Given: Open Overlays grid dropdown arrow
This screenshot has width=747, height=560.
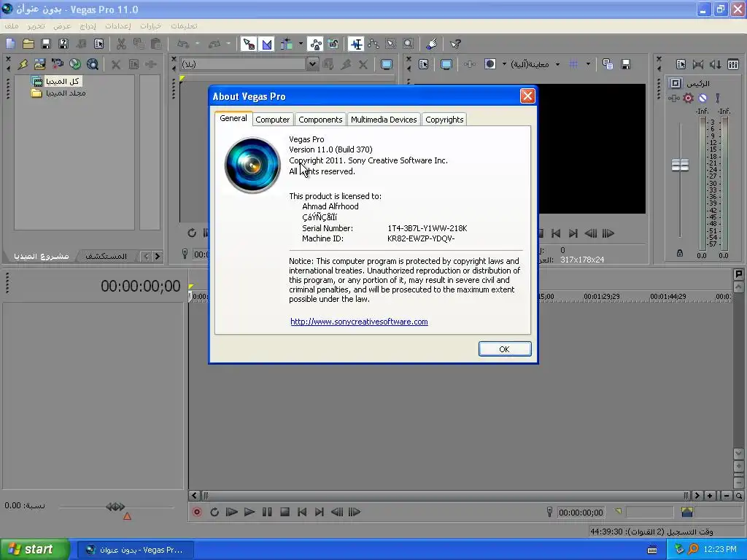Looking at the screenshot, I should tap(589, 64).
